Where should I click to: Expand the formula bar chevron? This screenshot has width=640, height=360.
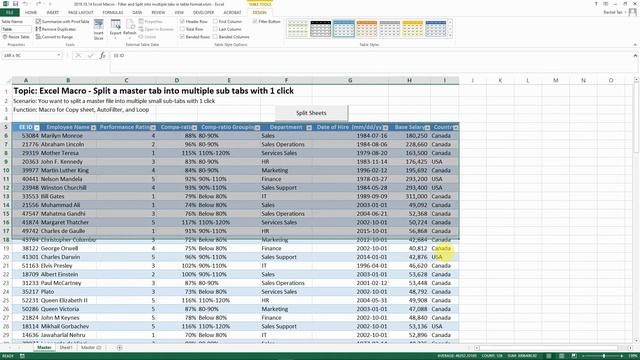pyautogui.click(x=635, y=55)
